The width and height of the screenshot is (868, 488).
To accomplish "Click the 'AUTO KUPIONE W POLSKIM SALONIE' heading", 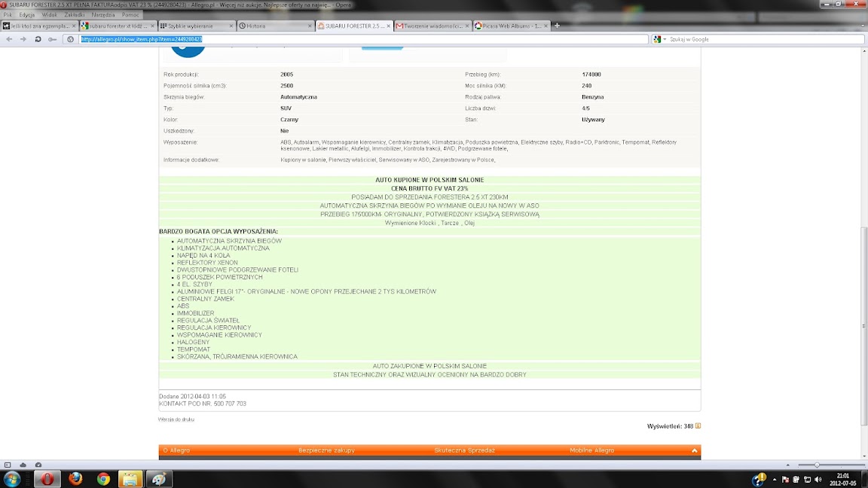I will pyautogui.click(x=429, y=180).
